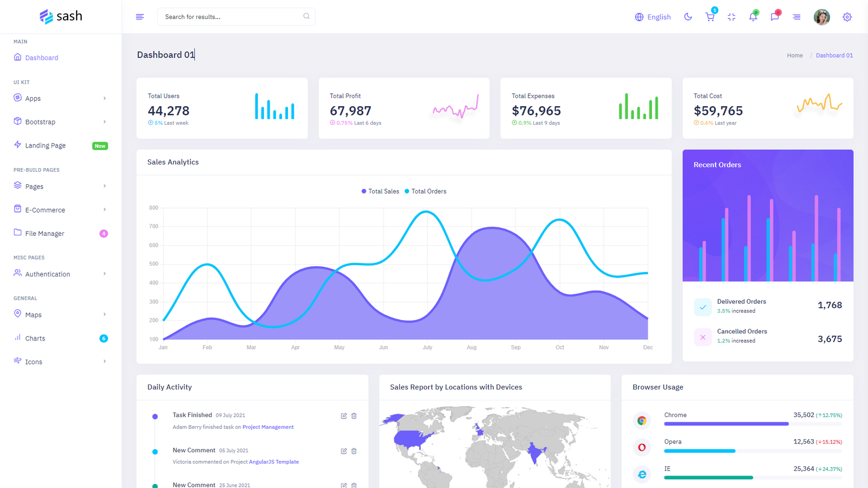Toggle the Total Sales legend series
The image size is (868, 488).
pyautogui.click(x=380, y=191)
